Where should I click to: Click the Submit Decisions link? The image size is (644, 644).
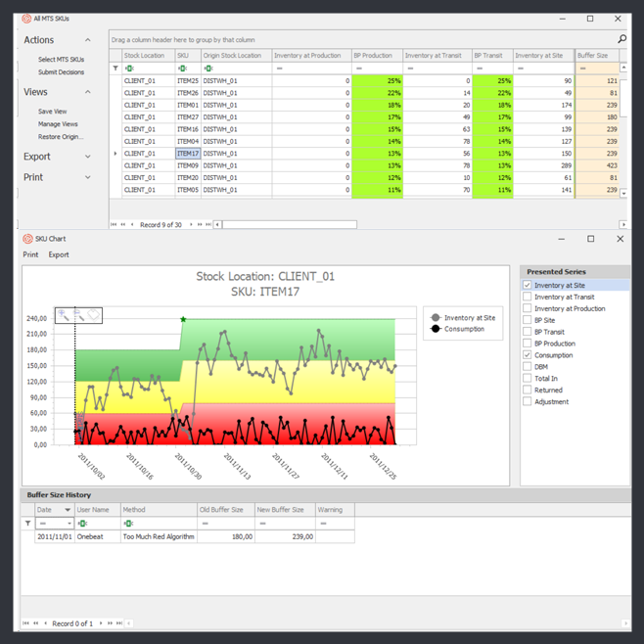(x=61, y=72)
